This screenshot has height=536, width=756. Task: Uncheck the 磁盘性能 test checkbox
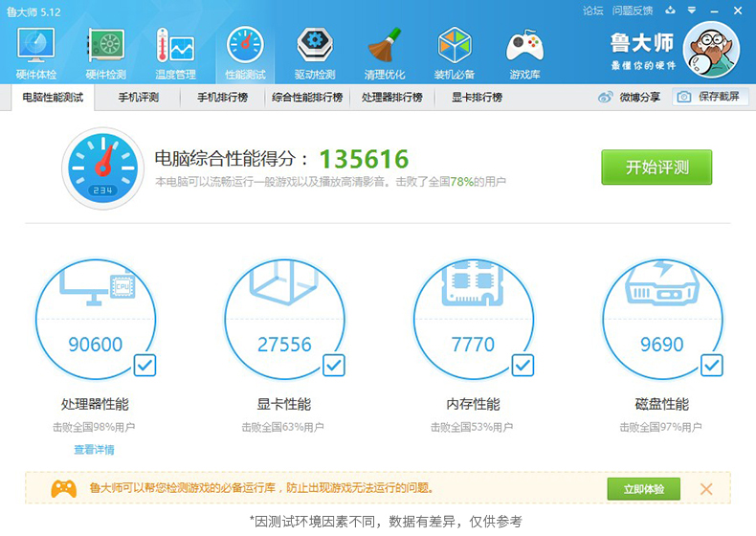click(x=711, y=365)
